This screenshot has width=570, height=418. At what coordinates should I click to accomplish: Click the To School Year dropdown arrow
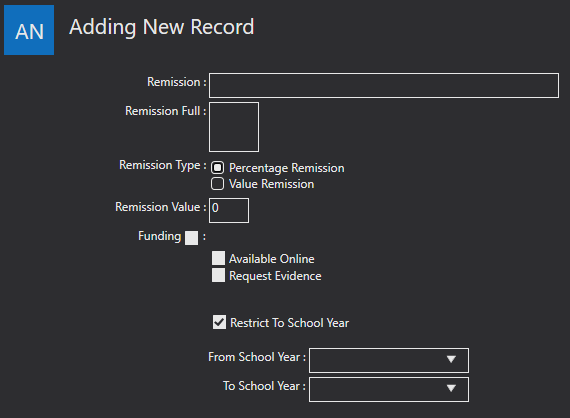coord(451,389)
